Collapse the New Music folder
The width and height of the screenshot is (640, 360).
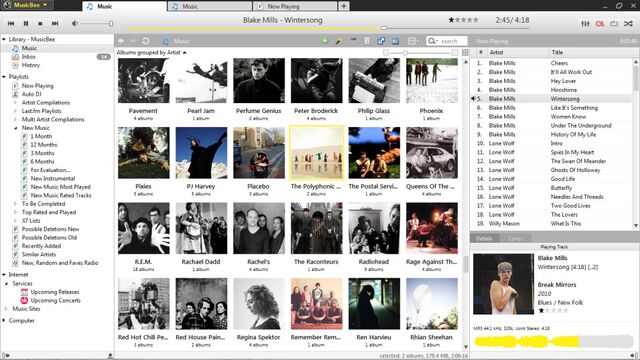coord(16,128)
